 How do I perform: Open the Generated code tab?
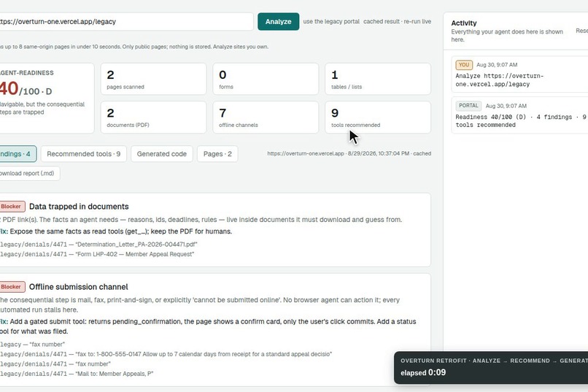[x=162, y=154]
